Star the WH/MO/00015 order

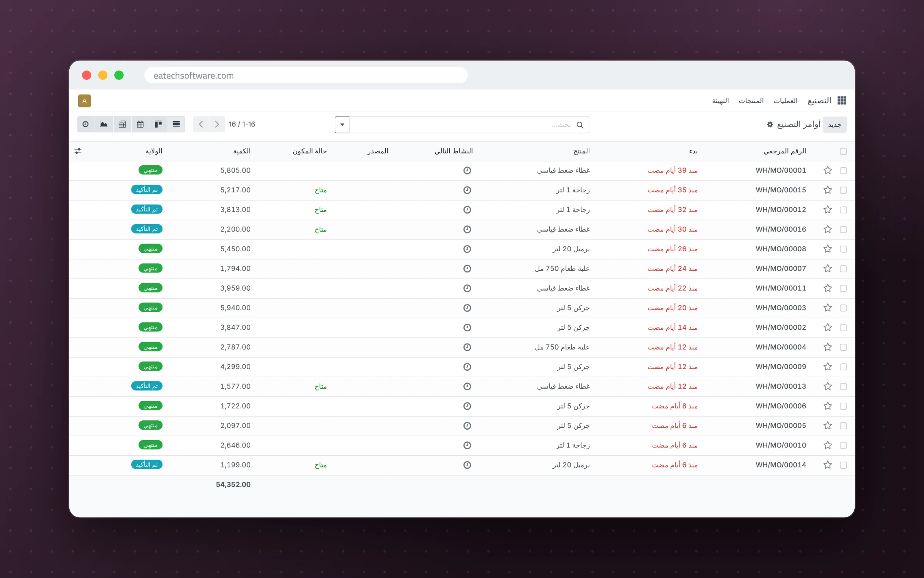point(828,190)
